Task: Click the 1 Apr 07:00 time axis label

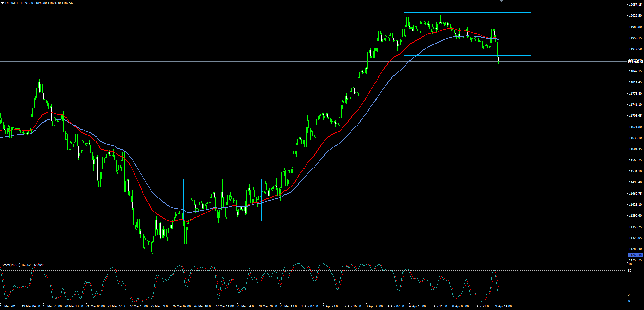Action: point(310,306)
